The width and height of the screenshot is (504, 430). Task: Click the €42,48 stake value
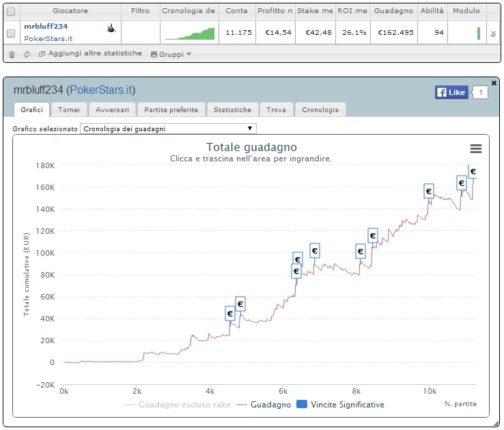[318, 33]
